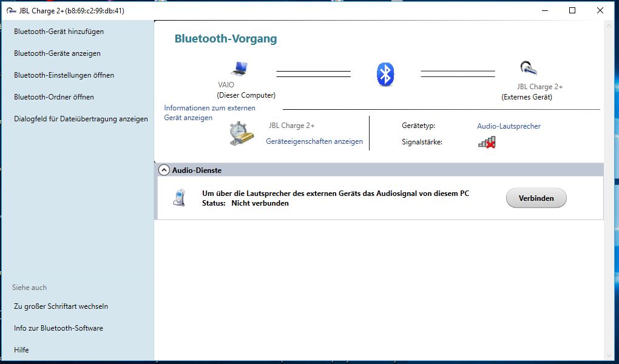
Task: Click the vertical scrollbar on right edge
Action: coord(608,189)
